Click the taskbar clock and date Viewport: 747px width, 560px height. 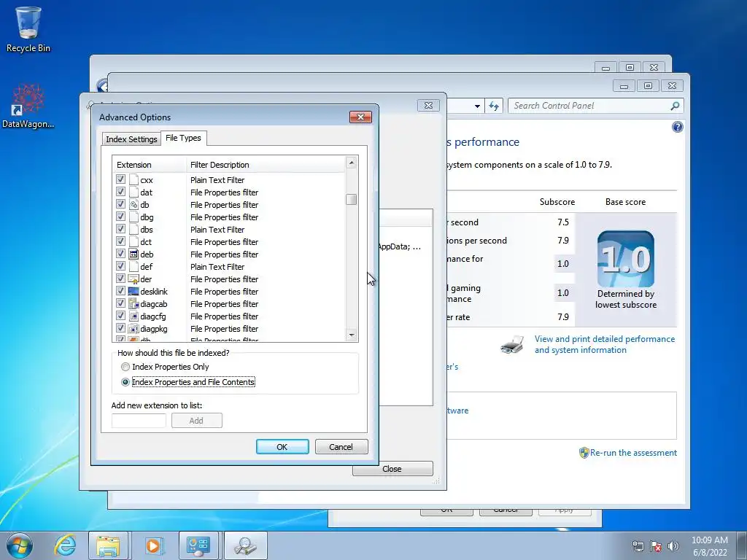pyautogui.click(x=709, y=546)
